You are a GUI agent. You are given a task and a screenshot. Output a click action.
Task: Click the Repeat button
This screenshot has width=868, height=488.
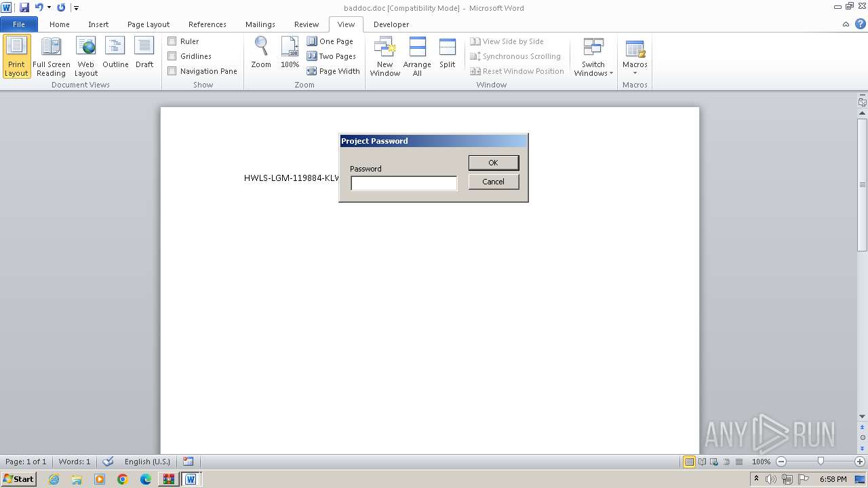(61, 7)
